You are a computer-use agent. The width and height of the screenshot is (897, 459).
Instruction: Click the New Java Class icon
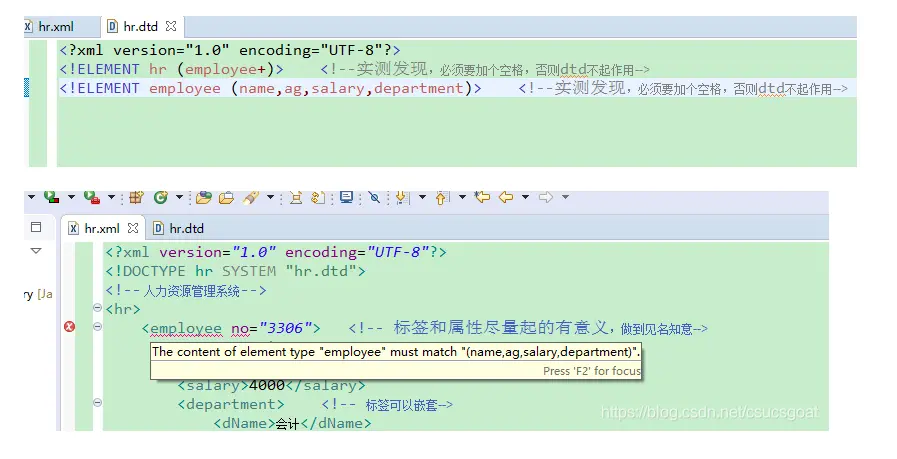click(161, 197)
